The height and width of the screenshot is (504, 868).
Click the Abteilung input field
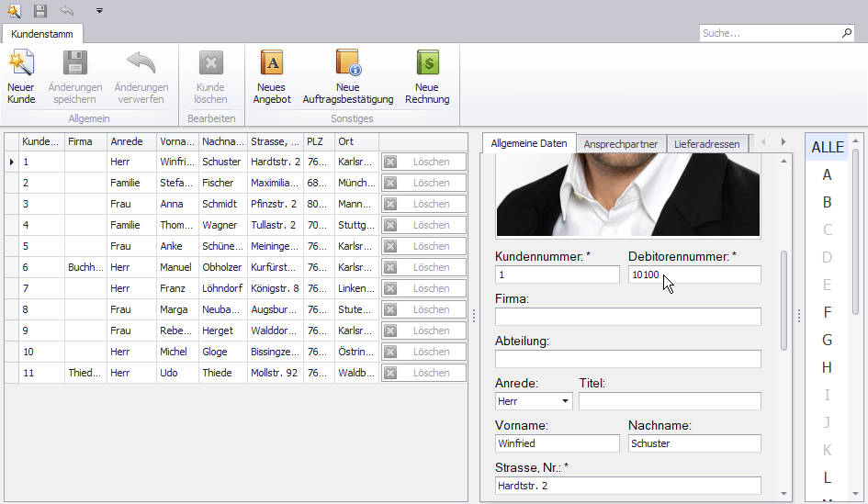[x=627, y=359]
